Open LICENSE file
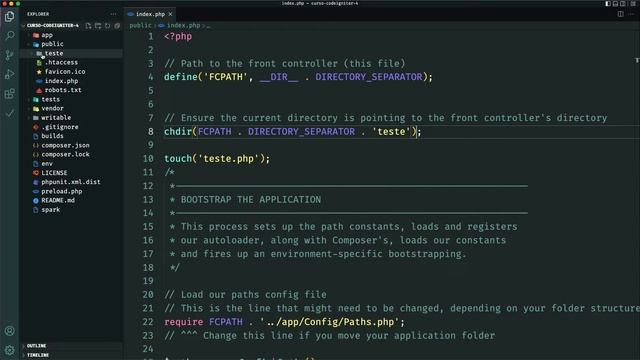Image resolution: width=640 pixels, height=360 pixels. point(54,173)
